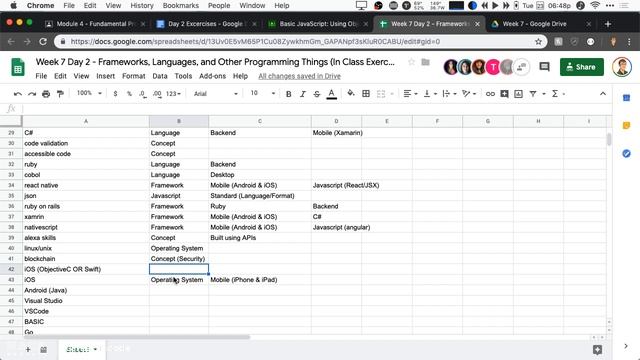Star the document title
The width and height of the screenshot is (640, 360).
[x=411, y=62]
